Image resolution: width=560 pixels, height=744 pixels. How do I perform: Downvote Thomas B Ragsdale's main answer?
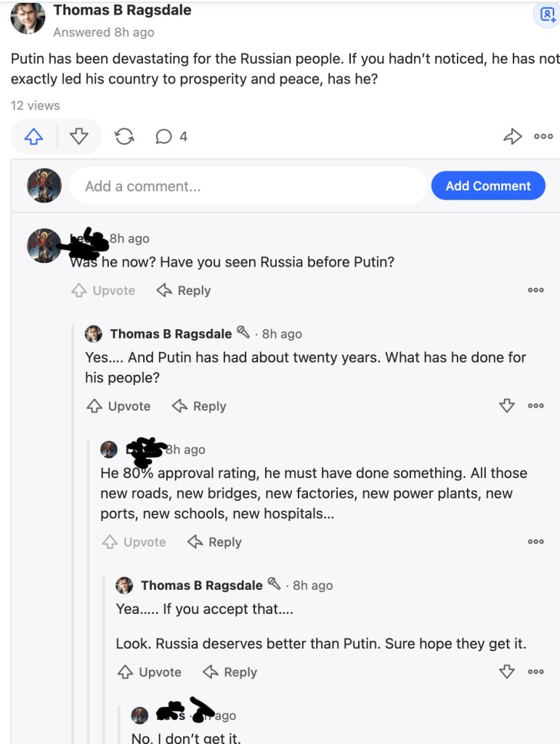point(78,137)
